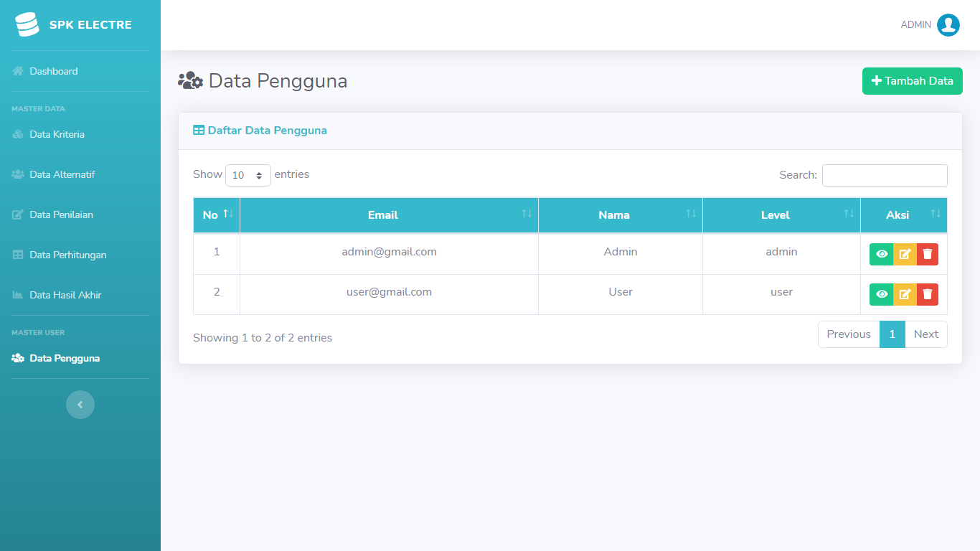Click the Previous pagination button
This screenshot has width=980, height=551.
tap(849, 334)
